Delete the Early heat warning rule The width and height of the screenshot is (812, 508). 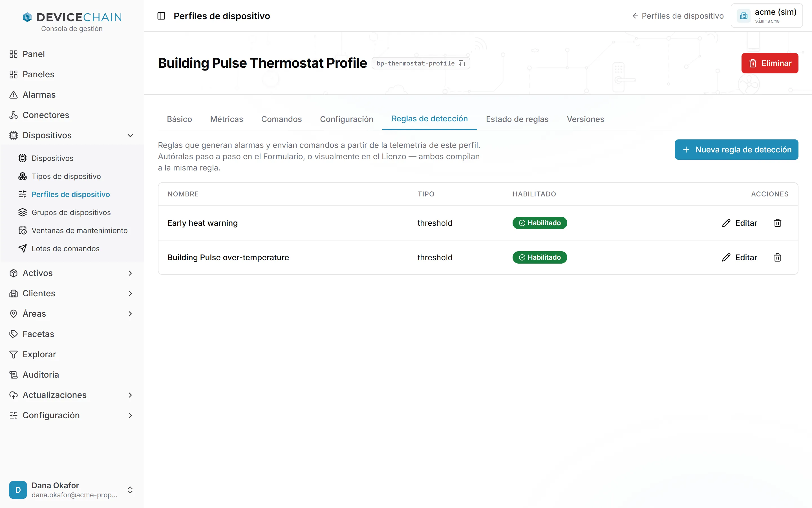pos(777,223)
